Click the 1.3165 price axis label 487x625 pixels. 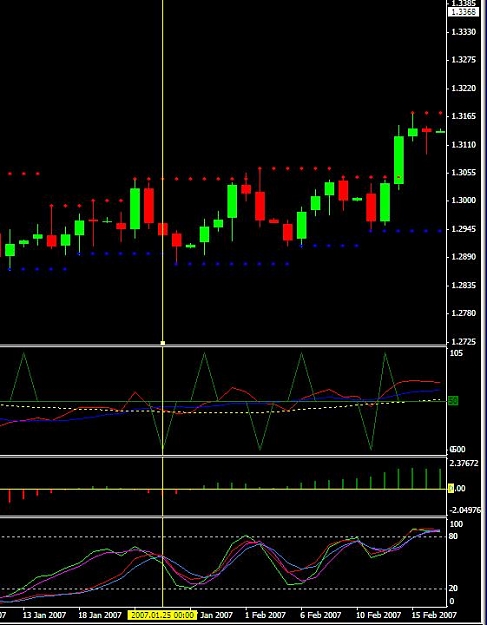point(463,116)
